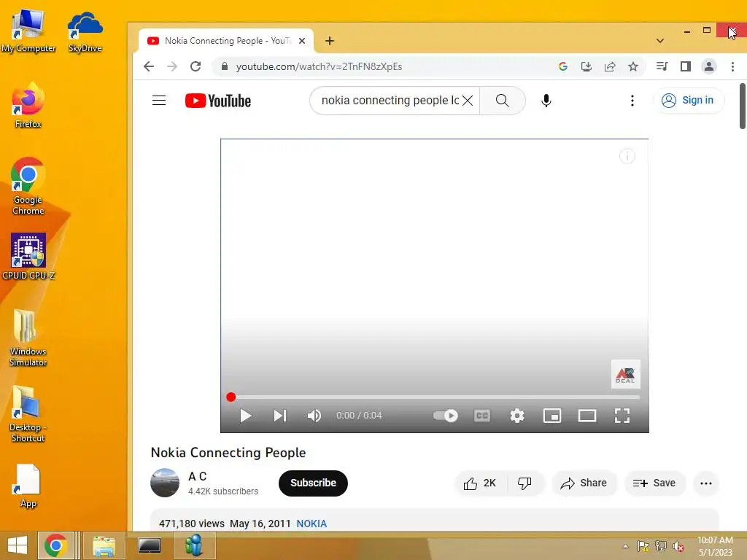Go to the YouTube home logo

tap(218, 101)
